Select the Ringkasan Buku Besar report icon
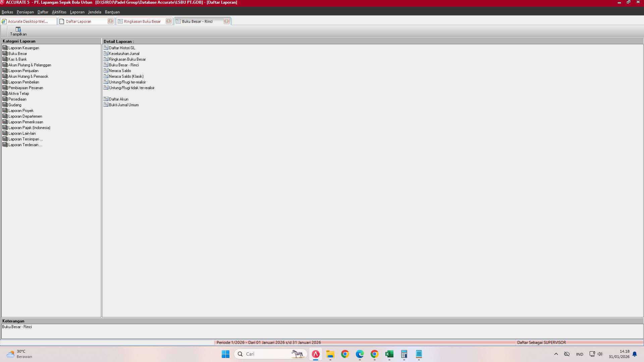Screen dimensions: 644x362 click(x=106, y=59)
